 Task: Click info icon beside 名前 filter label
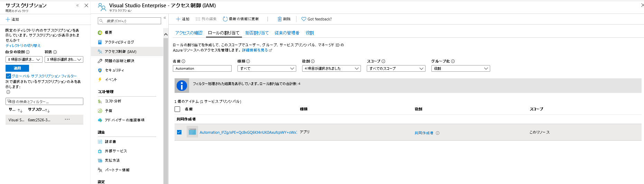[184, 61]
